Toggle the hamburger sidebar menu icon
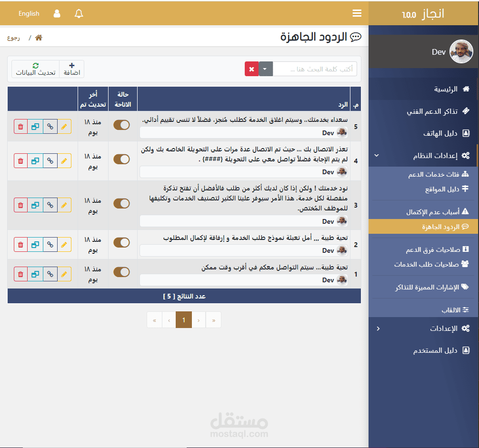 (357, 13)
